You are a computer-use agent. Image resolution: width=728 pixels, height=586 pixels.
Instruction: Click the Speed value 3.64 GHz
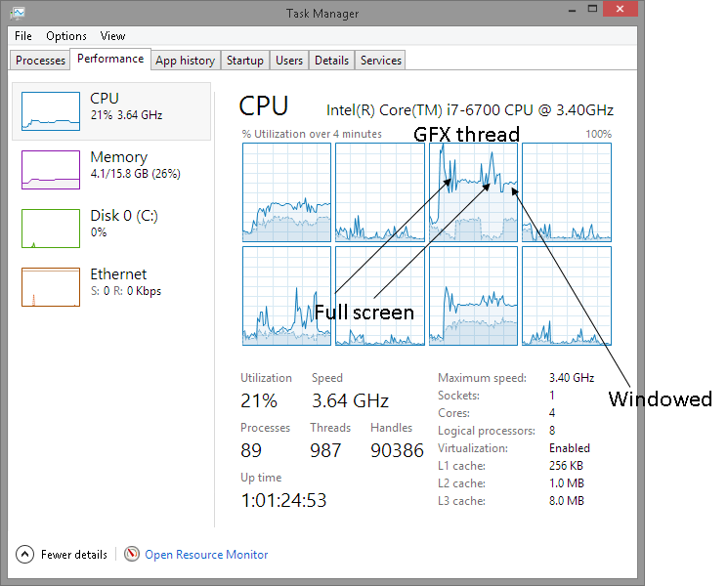(350, 400)
